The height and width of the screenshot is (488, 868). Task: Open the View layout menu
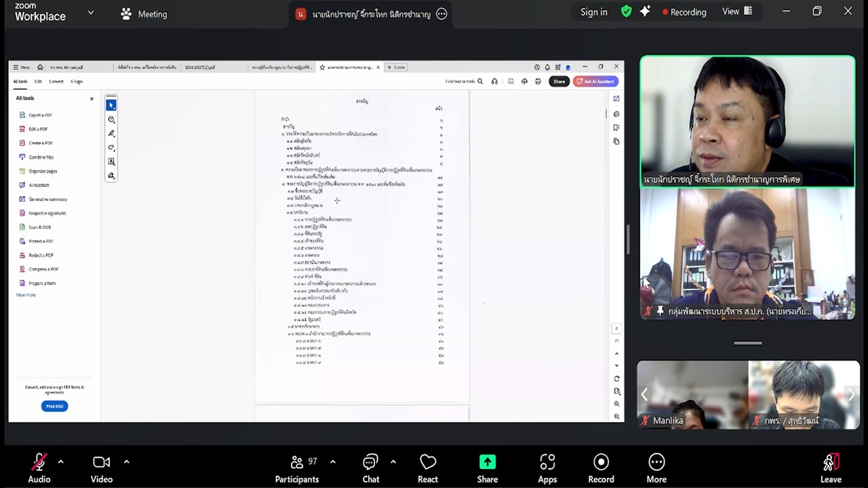pos(737,12)
